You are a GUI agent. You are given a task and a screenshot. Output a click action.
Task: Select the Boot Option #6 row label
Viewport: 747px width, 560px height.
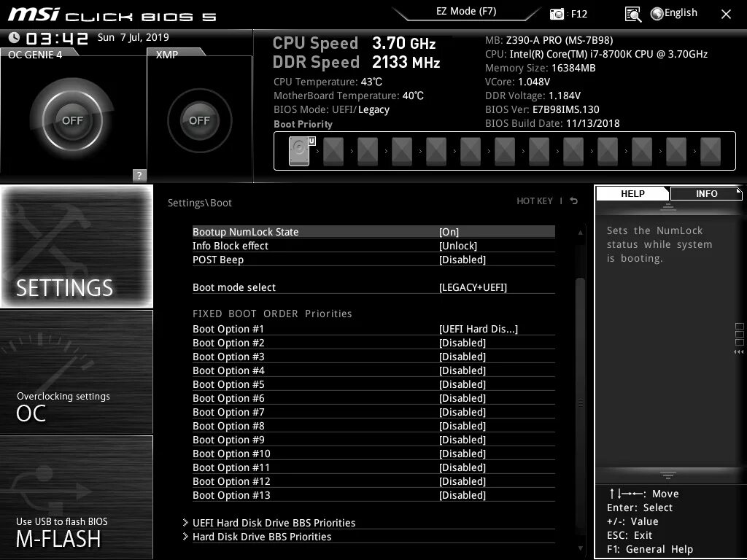tap(228, 398)
